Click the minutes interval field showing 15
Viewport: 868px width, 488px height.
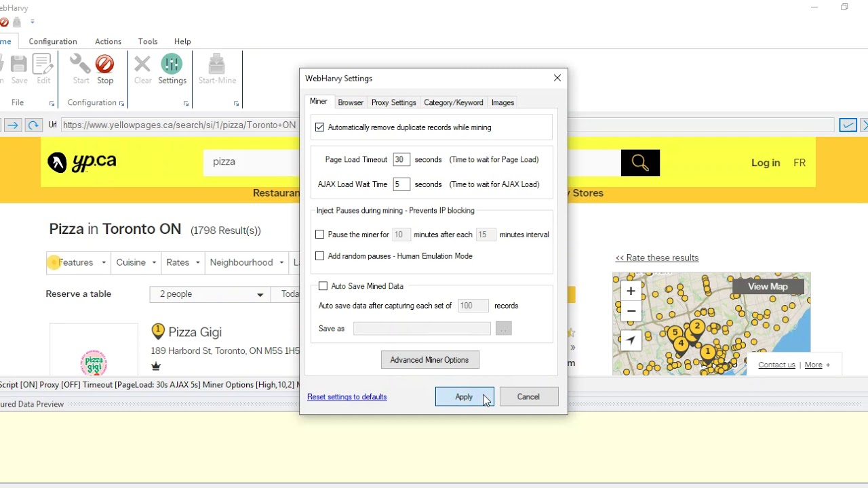(486, 235)
